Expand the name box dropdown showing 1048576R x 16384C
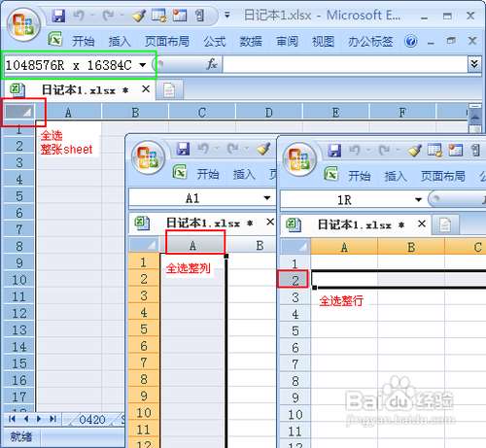486x448 pixels. click(143, 65)
